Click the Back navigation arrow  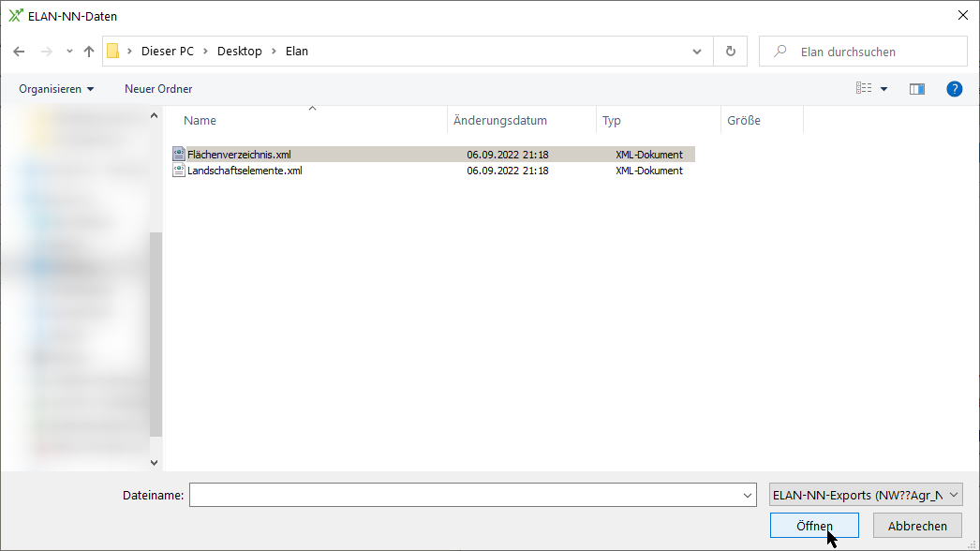click(x=19, y=52)
